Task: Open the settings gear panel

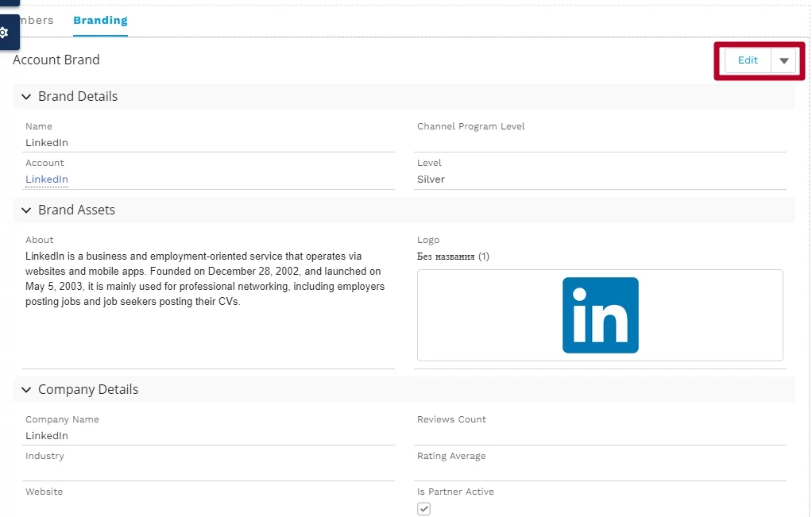Action: point(6,33)
